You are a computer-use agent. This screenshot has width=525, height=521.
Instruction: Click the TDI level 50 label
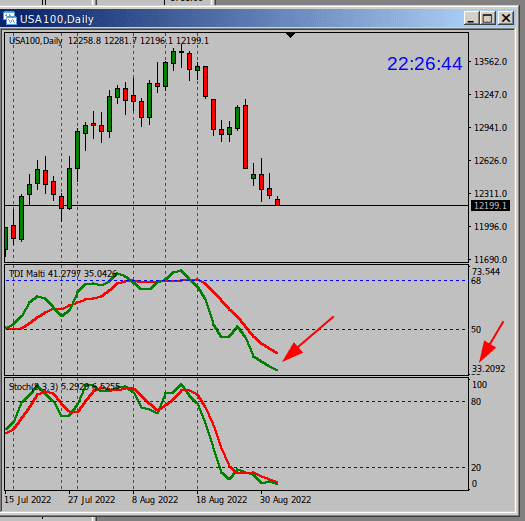476,330
